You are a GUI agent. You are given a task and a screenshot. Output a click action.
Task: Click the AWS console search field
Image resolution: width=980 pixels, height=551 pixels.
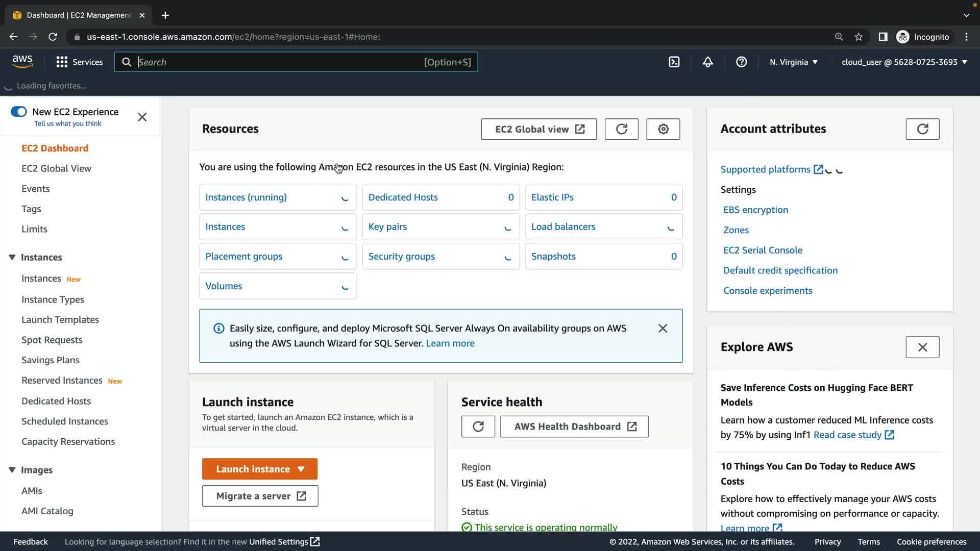[x=281, y=62]
